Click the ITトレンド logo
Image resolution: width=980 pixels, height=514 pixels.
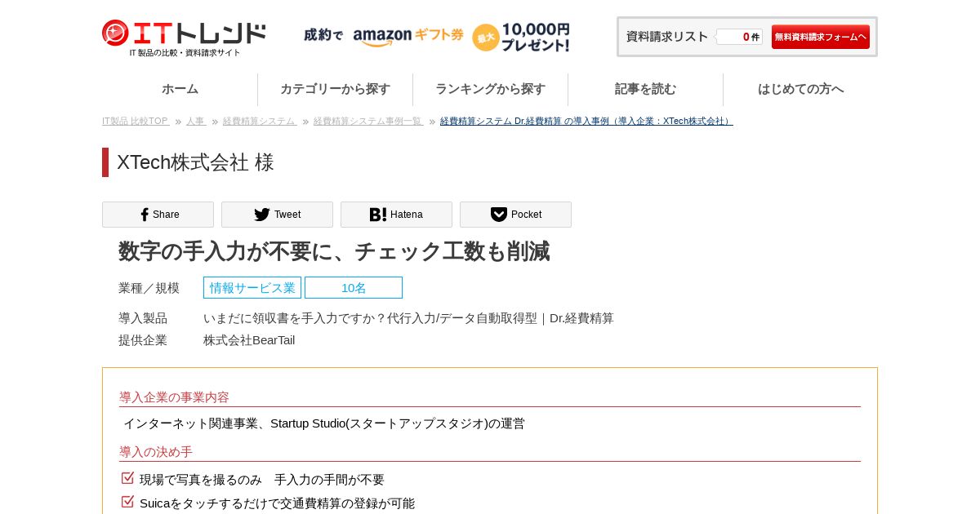click(184, 38)
